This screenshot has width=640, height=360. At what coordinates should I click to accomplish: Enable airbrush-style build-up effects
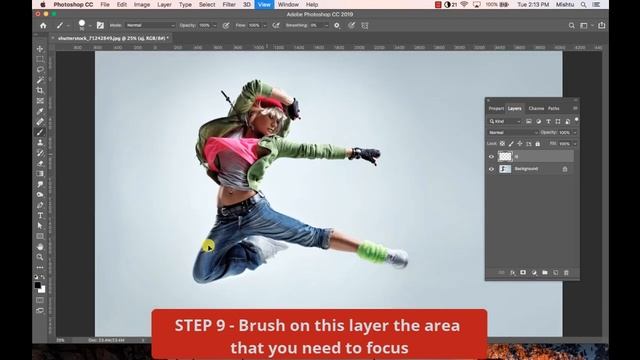pos(276,25)
